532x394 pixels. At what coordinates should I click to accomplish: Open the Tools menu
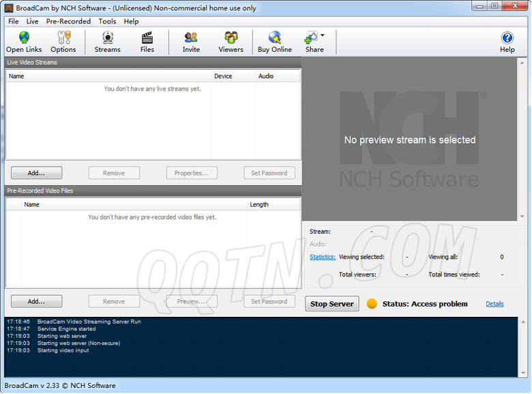[107, 21]
